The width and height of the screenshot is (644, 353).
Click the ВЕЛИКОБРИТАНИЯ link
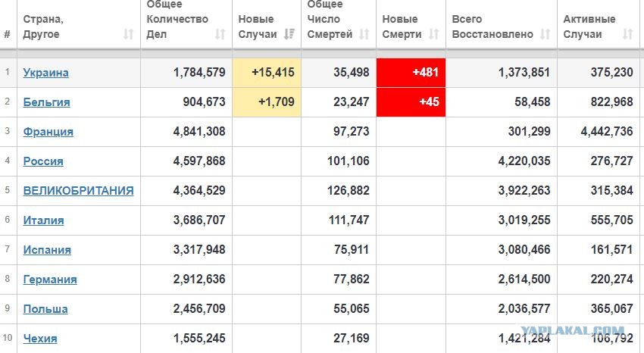(x=79, y=191)
